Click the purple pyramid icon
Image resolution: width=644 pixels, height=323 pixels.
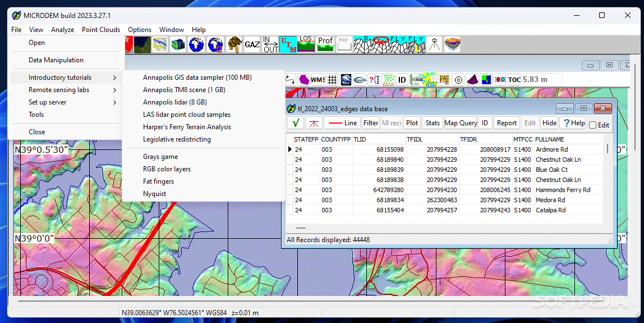(x=472, y=79)
